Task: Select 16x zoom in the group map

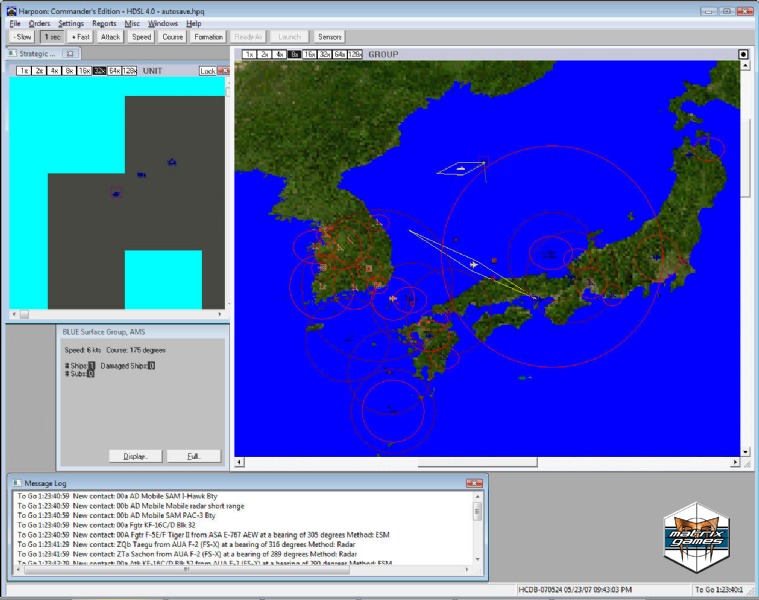Action: pyautogui.click(x=310, y=54)
